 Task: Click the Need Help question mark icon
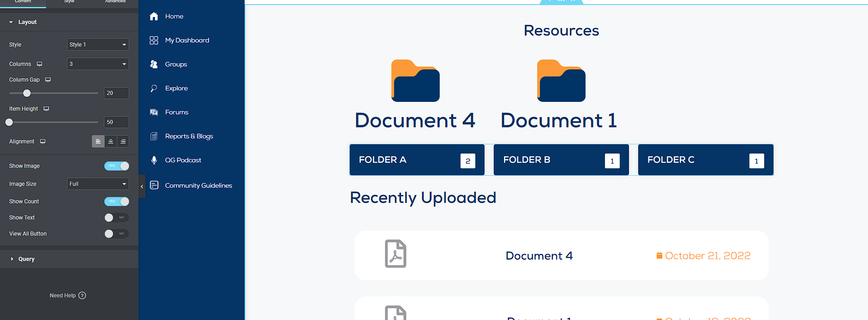82,296
